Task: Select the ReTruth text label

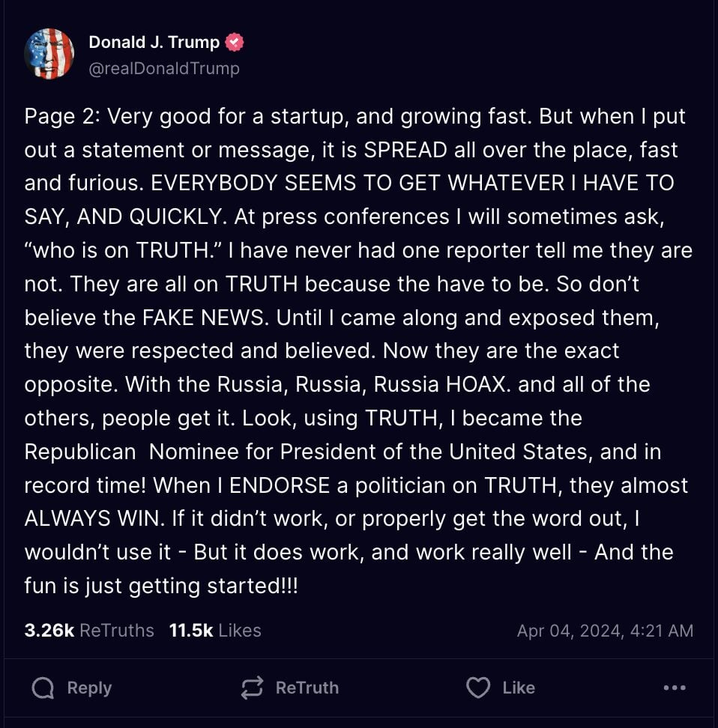Action: coord(307,688)
